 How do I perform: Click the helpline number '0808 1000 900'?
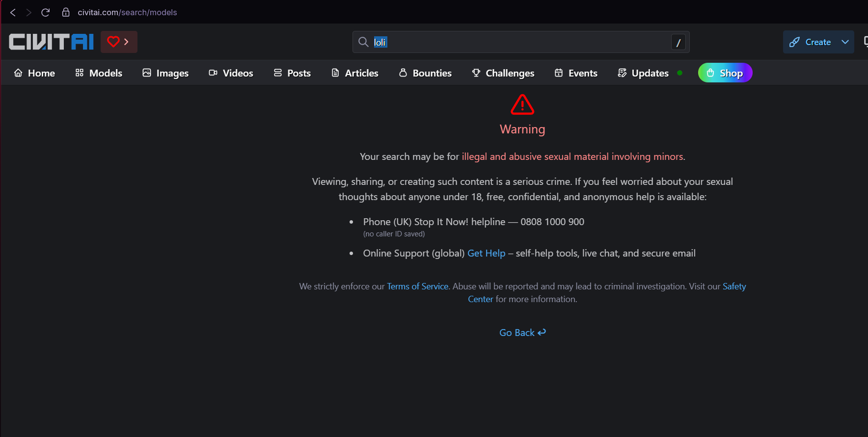[x=552, y=222]
